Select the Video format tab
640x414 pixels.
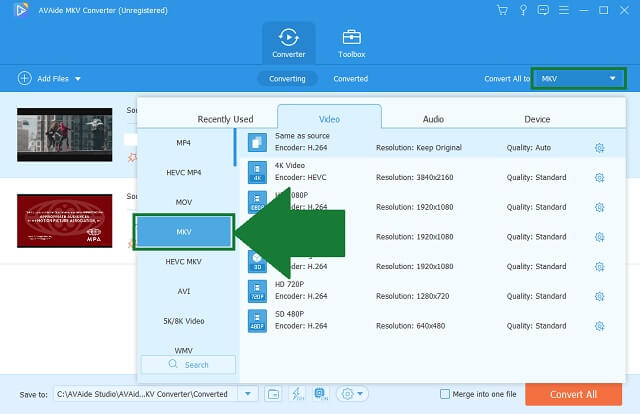[x=329, y=118]
